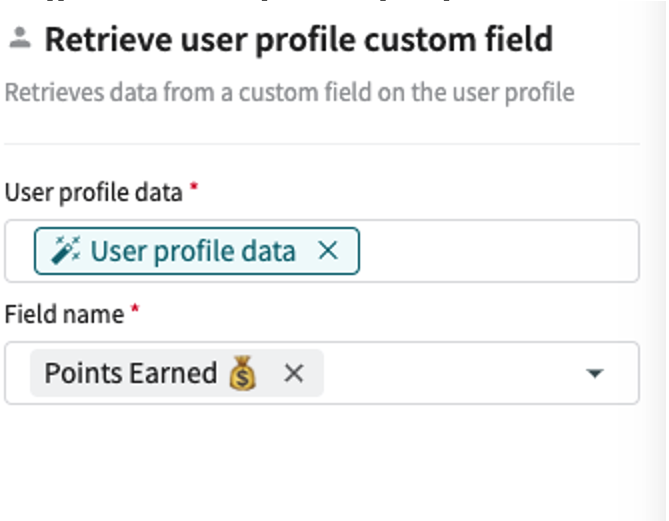Click the horizontal divider below the description
The height and width of the screenshot is (521, 669).
(x=322, y=144)
